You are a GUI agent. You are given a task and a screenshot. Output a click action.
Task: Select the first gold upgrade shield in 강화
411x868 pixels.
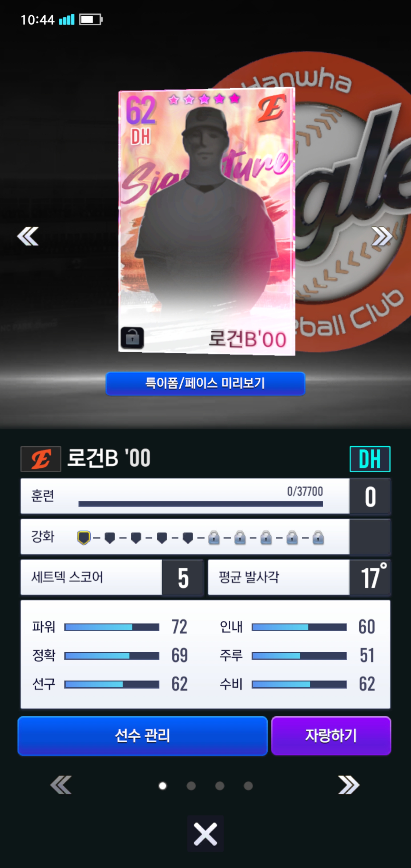point(84,538)
